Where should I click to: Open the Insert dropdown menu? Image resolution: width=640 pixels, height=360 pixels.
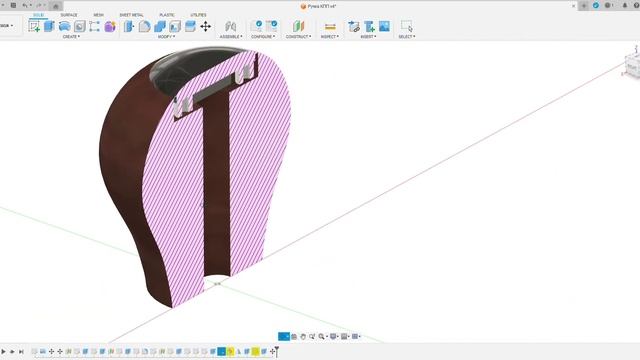368,37
